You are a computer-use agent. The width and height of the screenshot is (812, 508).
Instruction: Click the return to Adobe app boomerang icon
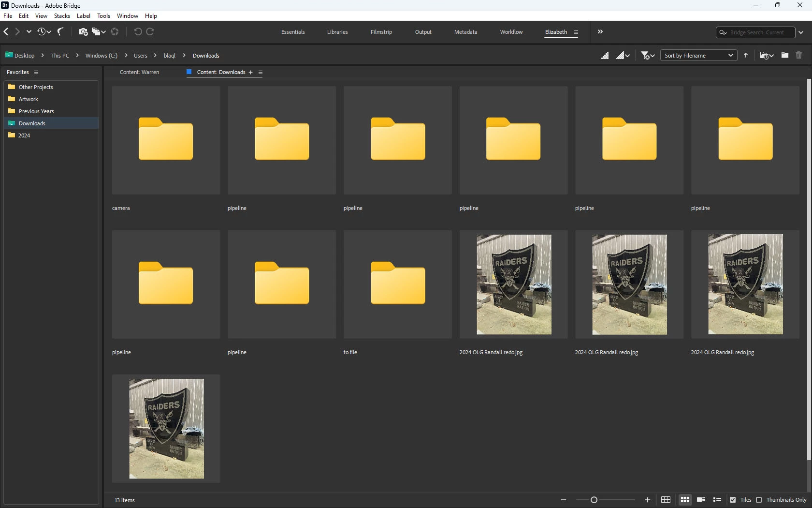tap(60, 32)
